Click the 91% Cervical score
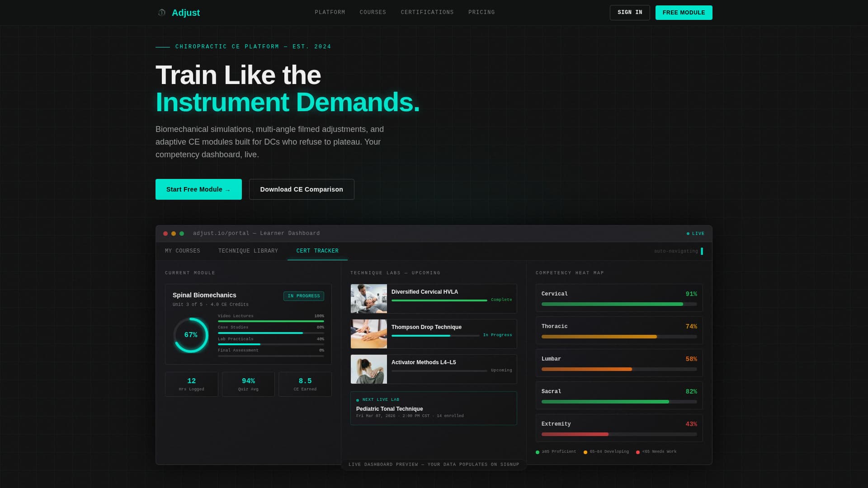 pyautogui.click(x=691, y=294)
